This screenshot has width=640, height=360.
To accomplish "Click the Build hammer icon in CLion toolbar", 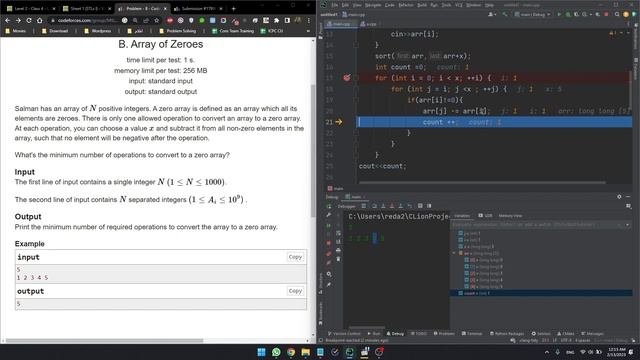I will (505, 14).
